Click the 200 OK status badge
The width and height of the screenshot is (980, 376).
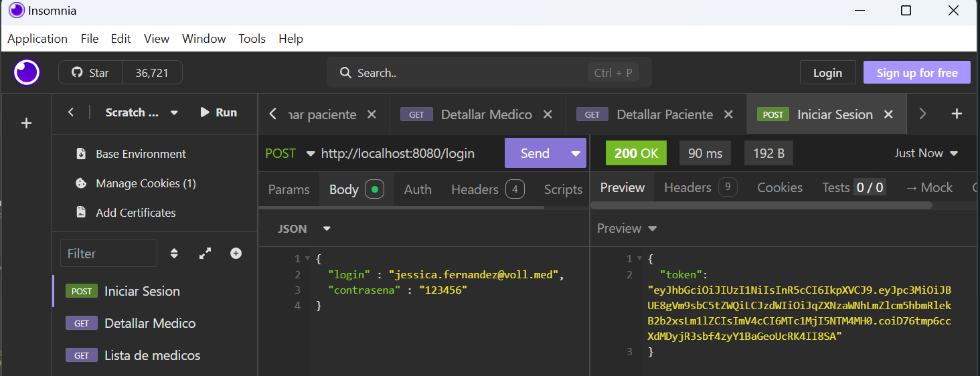click(x=636, y=153)
